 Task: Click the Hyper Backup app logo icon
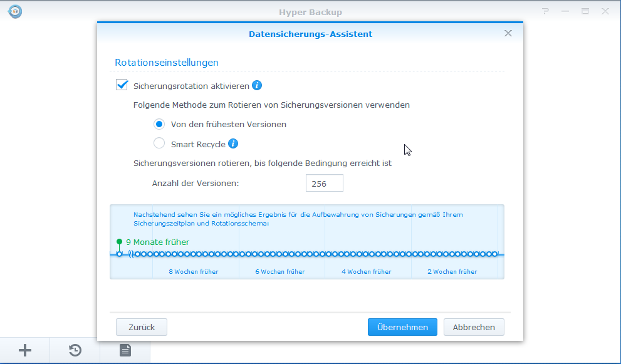15,11
